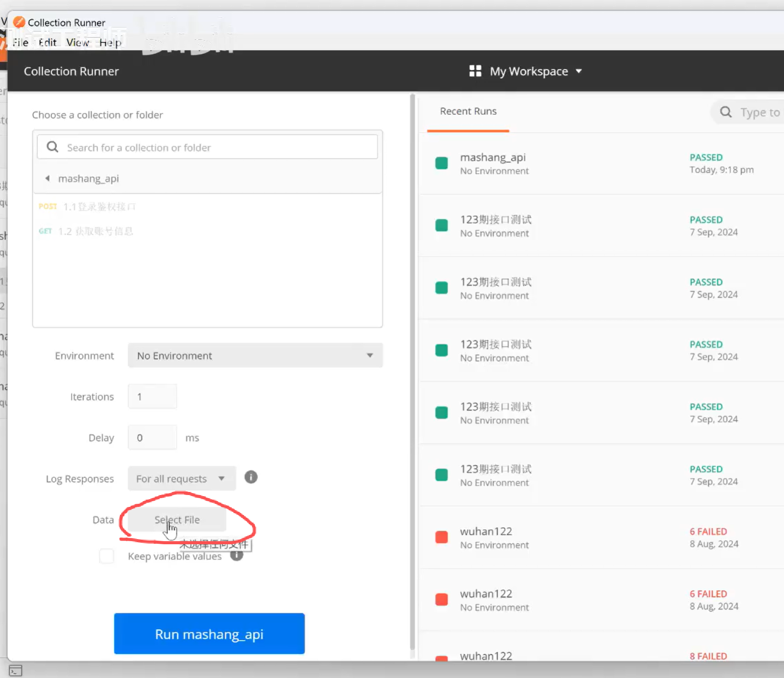Click the PASSED label of mashang_api run

click(x=706, y=157)
